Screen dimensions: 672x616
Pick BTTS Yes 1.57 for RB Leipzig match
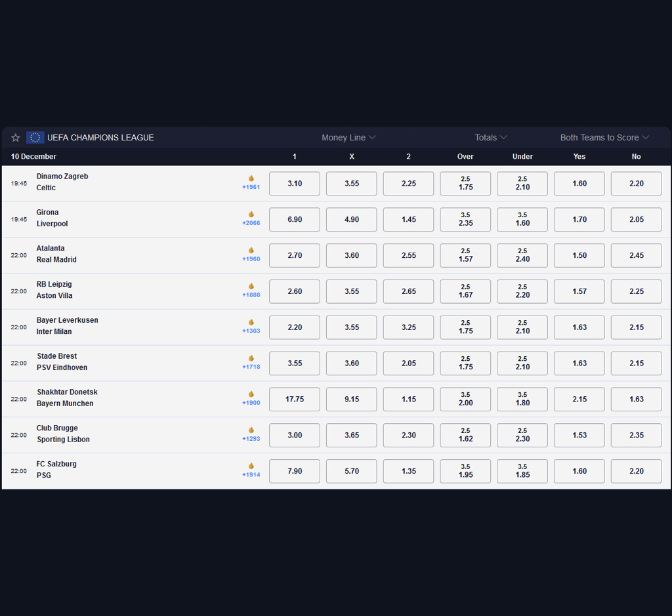pos(579,291)
